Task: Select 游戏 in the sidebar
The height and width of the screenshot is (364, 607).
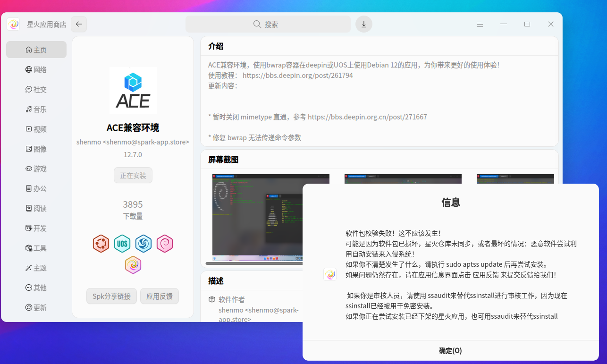Action: pos(36,169)
